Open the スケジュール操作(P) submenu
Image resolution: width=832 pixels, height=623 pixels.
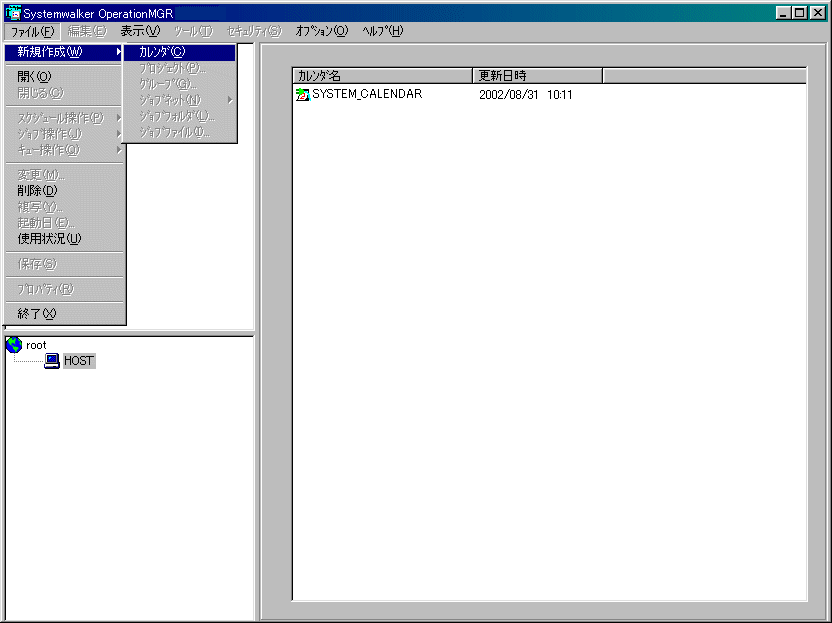65,118
